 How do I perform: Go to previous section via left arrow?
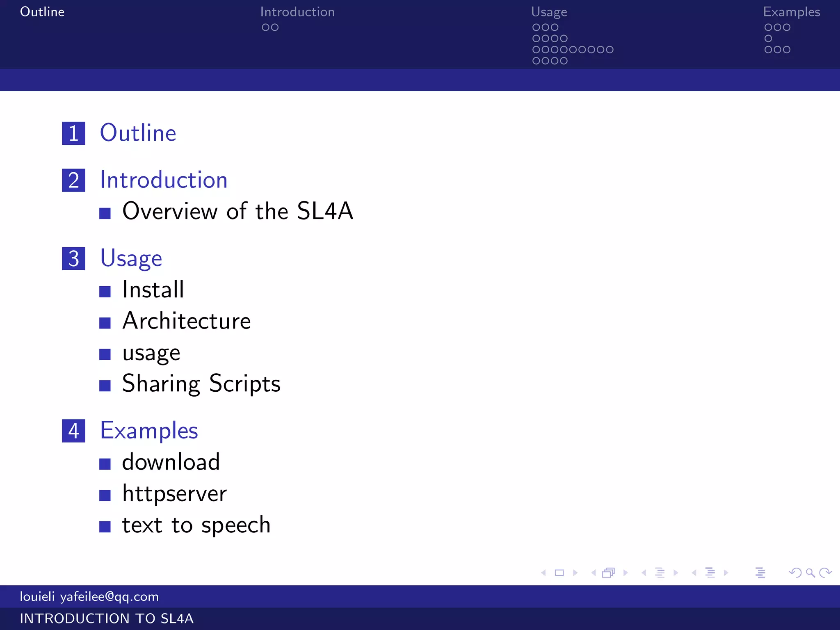(694, 573)
